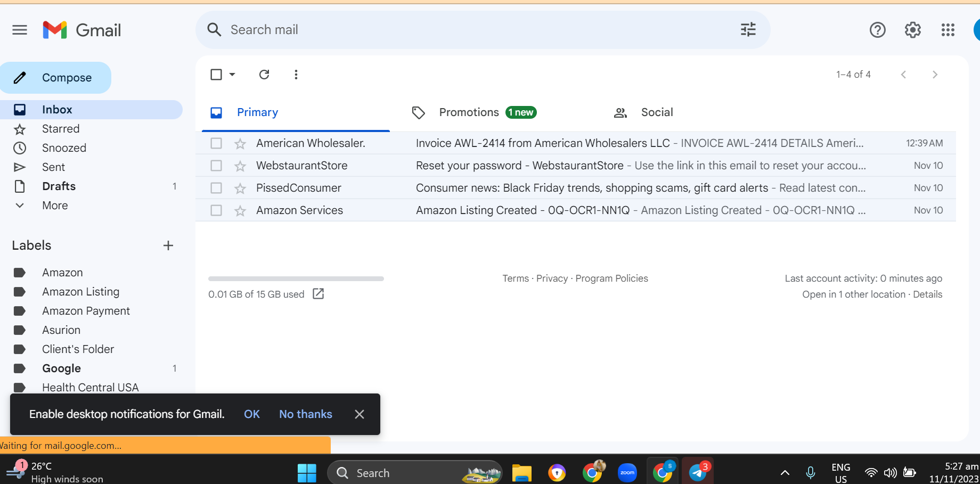Click the microphone tray icon

[x=811, y=473]
